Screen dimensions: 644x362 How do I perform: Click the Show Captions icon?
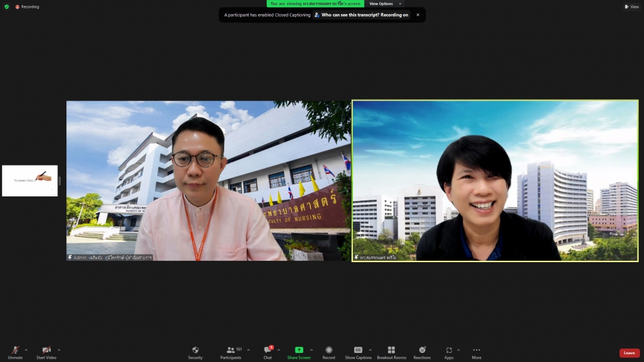(x=358, y=351)
